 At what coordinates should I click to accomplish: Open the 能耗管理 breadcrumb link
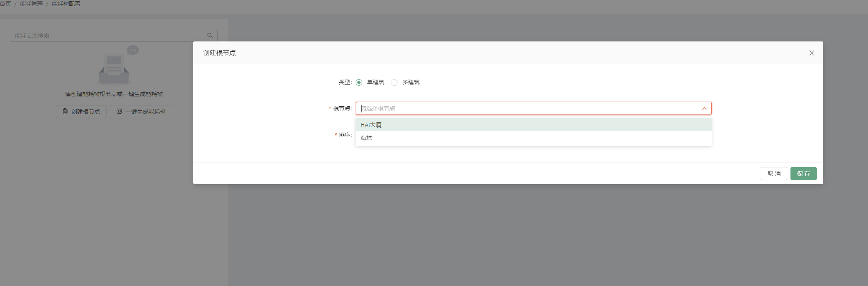pos(31,4)
